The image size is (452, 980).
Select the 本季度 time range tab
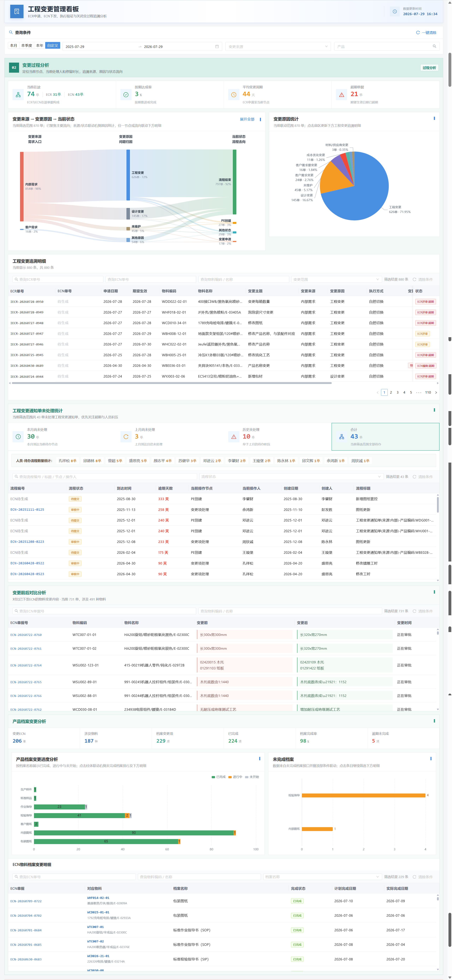click(27, 45)
